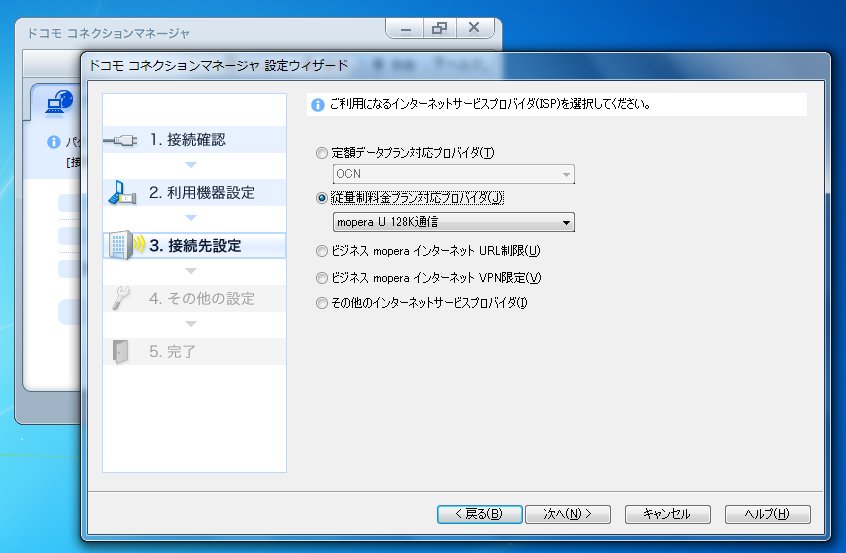
Task: Restore the background ドコモ コネクションマネージャ window
Action: pos(440,28)
